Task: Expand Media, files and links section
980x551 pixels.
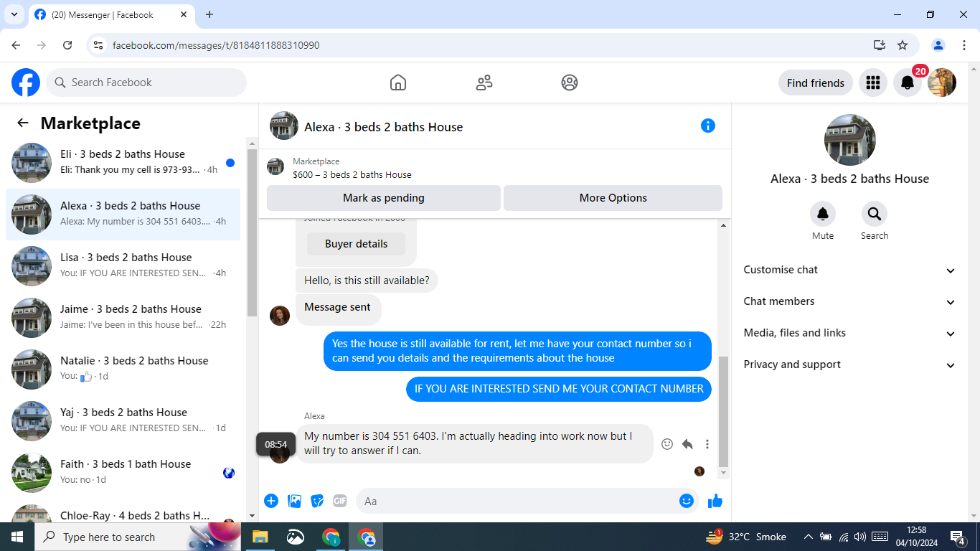Action: (849, 333)
